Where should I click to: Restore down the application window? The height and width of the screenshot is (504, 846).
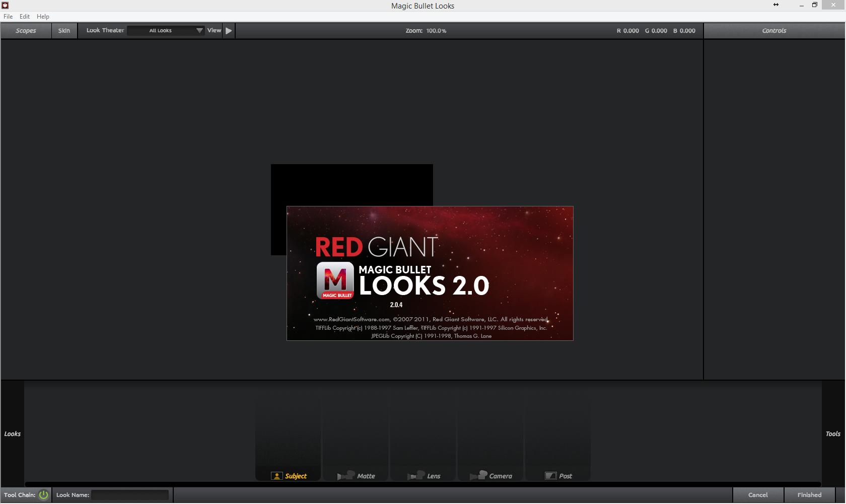click(815, 5)
